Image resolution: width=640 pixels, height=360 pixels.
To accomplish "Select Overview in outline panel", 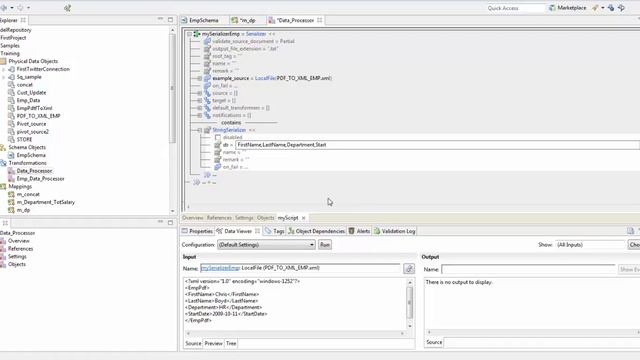I will coord(18,241).
